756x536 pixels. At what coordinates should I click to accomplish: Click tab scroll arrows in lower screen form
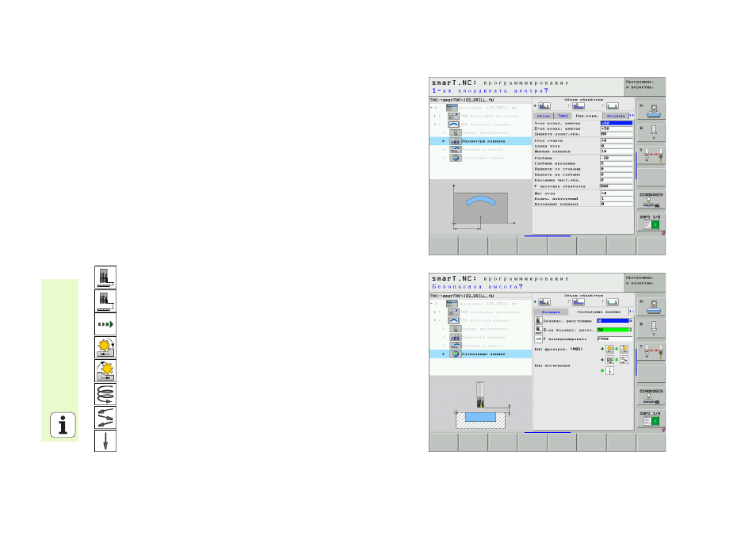coord(632,312)
